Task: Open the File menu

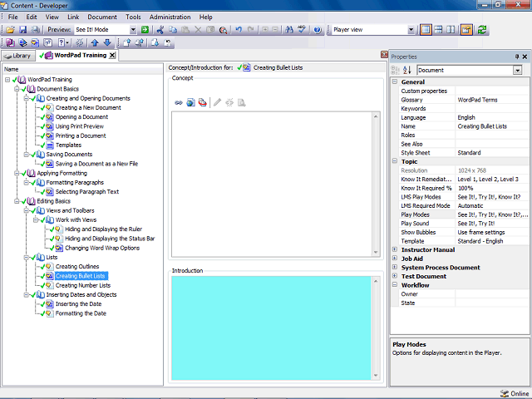Action: click(13, 17)
